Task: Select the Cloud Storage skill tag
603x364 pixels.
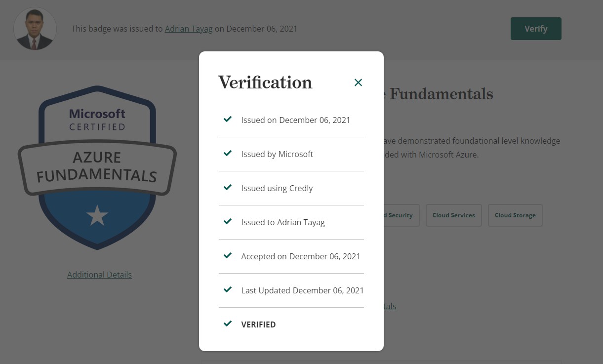Action: (515, 215)
